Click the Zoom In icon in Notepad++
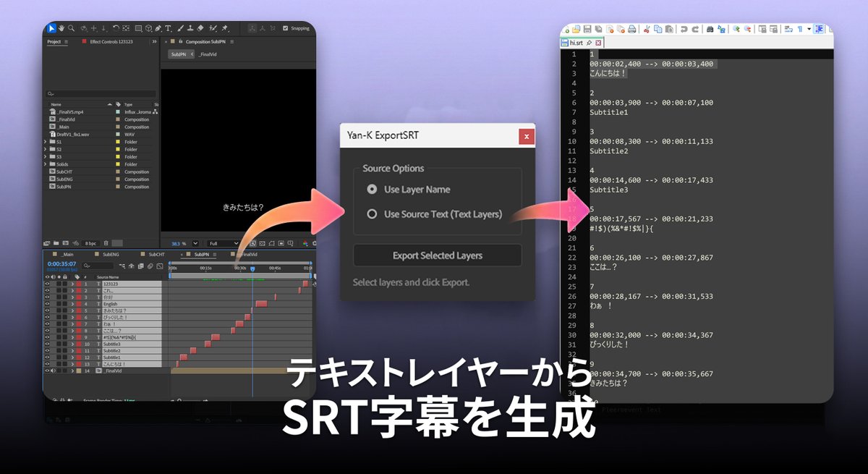This screenshot has width=868, height=474. pyautogui.click(x=736, y=29)
